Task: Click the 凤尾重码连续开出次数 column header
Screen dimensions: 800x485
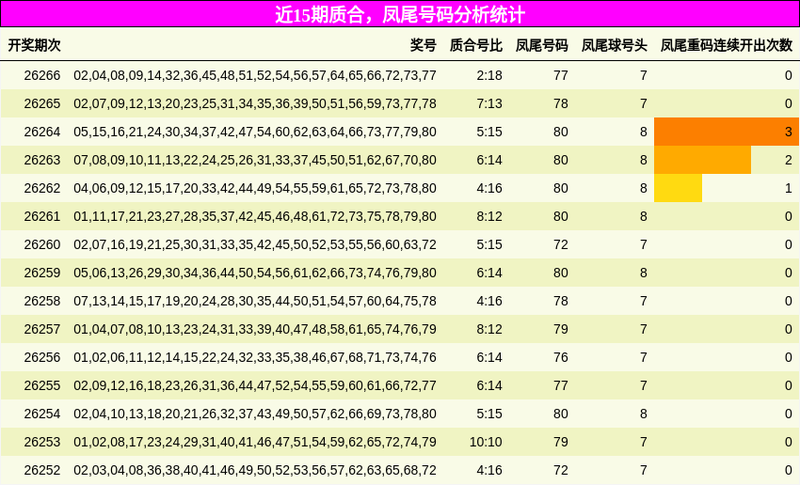Action: click(x=727, y=45)
